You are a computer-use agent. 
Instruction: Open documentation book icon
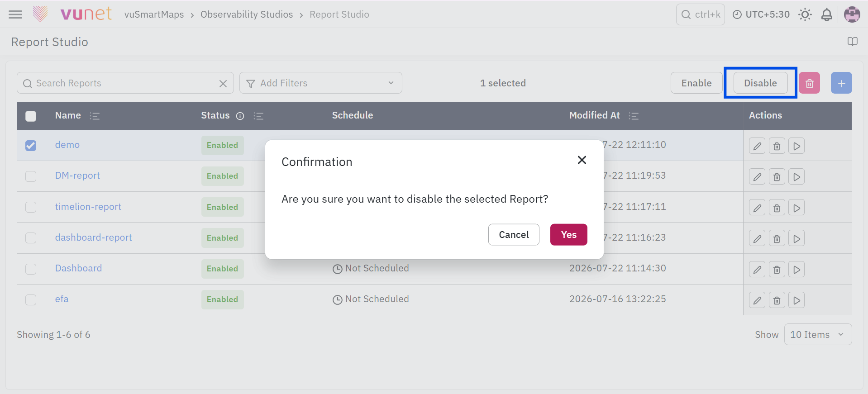853,42
